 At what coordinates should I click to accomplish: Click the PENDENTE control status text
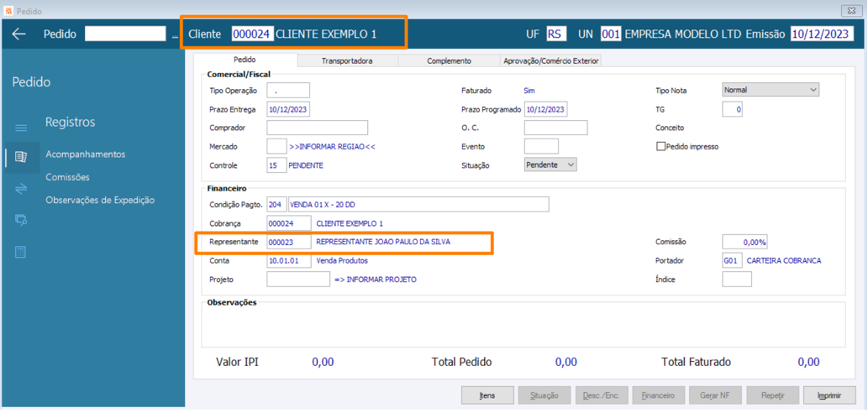306,165
